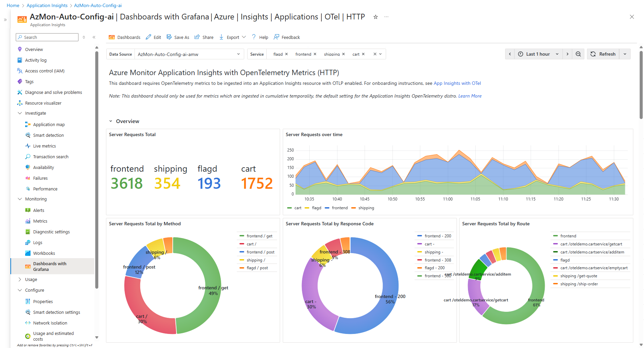644x348 pixels.
Task: Open Live metrics from the sidebar
Action: pyautogui.click(x=44, y=146)
